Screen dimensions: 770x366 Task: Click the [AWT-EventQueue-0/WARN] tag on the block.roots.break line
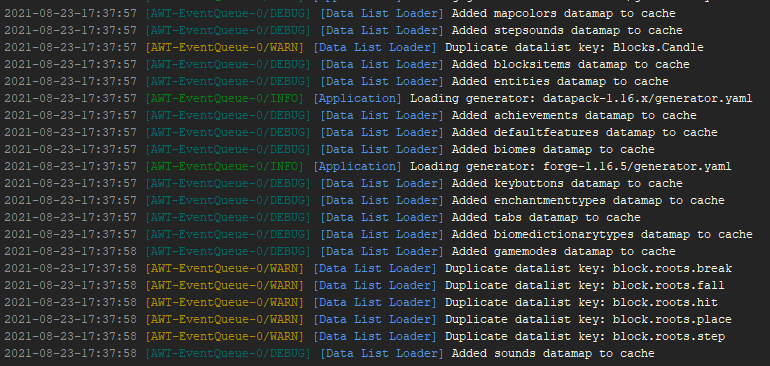[x=225, y=269]
